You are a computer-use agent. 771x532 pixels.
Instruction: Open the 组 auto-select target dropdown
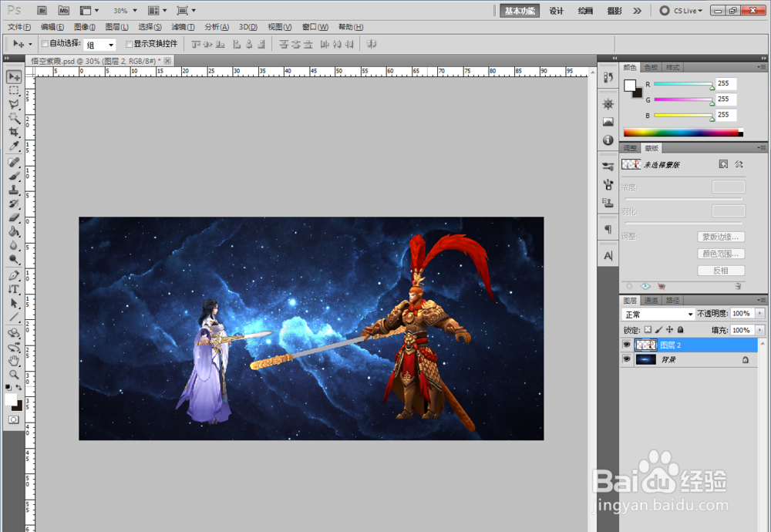[x=99, y=45]
